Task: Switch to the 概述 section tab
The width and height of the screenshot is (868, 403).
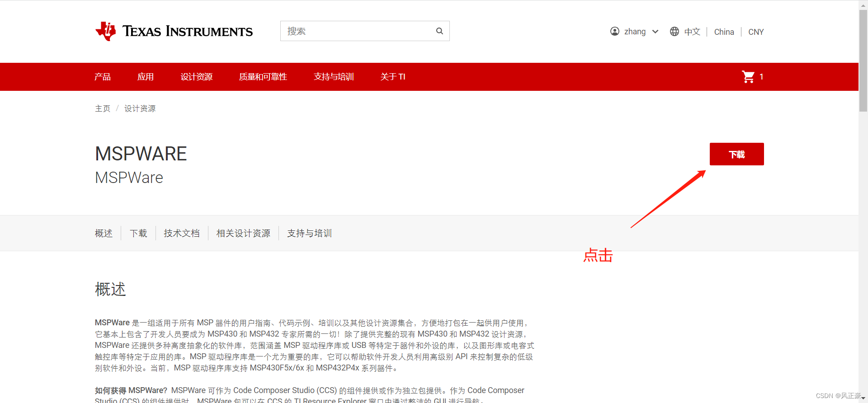Action: (104, 233)
